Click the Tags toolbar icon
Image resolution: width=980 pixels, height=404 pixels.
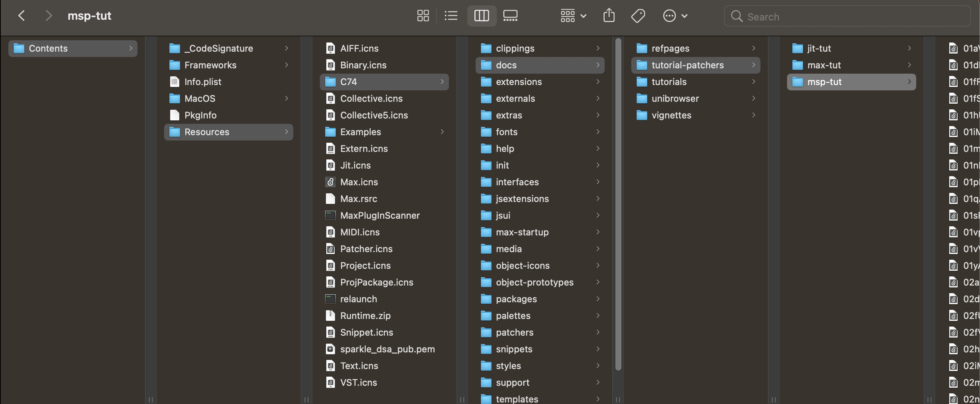[x=638, y=16]
